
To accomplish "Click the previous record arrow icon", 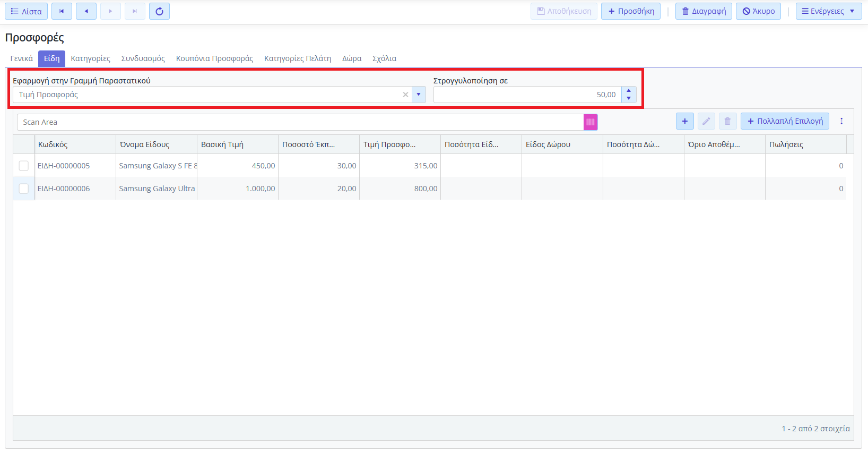I will coord(86,11).
